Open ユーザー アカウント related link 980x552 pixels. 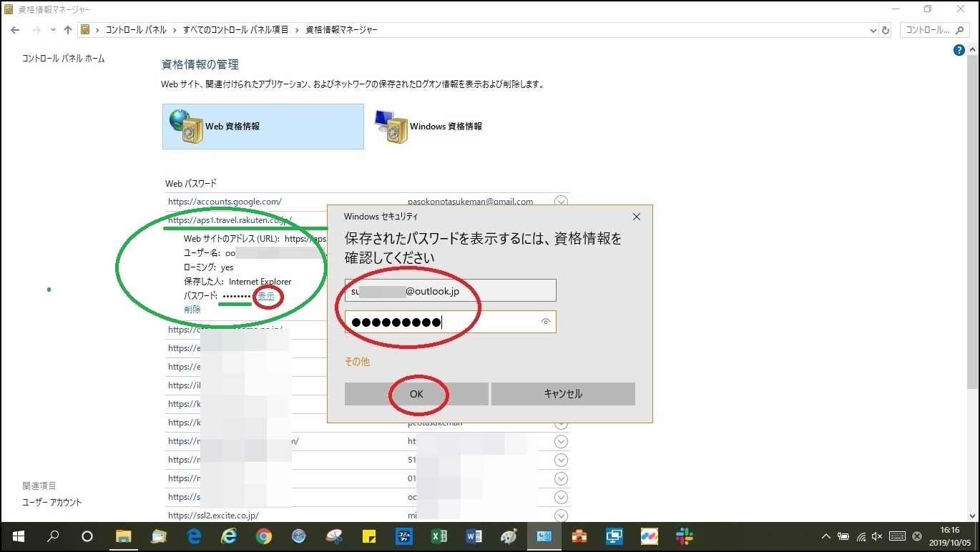52,503
